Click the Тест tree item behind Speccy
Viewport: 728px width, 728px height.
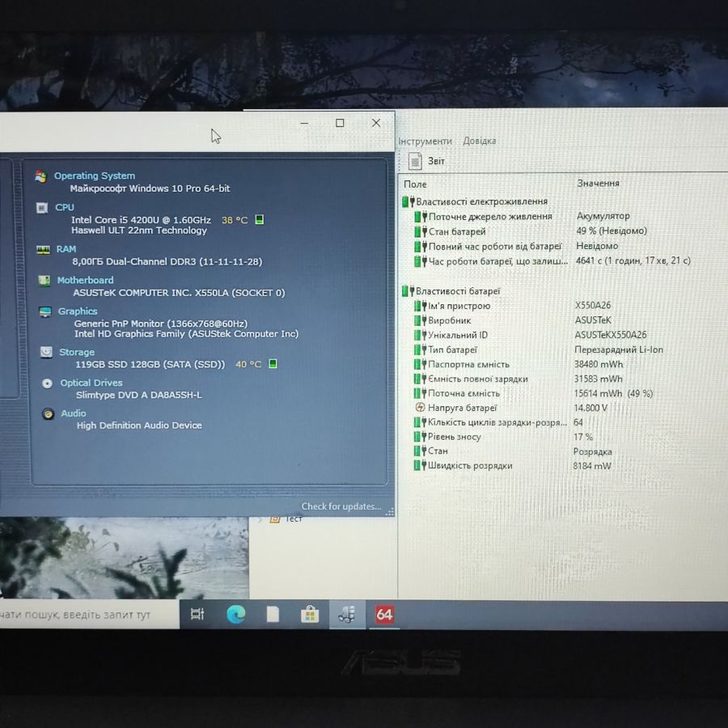pyautogui.click(x=294, y=519)
